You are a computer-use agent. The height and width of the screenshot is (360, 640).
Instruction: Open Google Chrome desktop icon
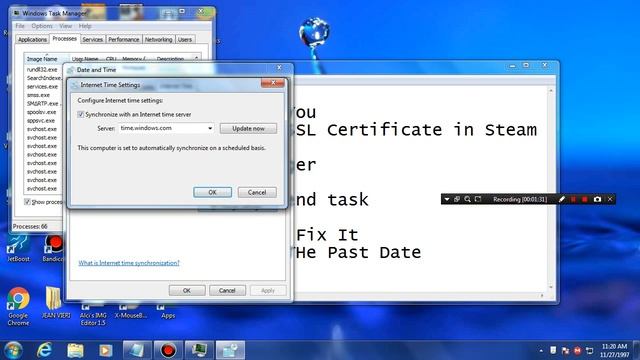pos(18,306)
